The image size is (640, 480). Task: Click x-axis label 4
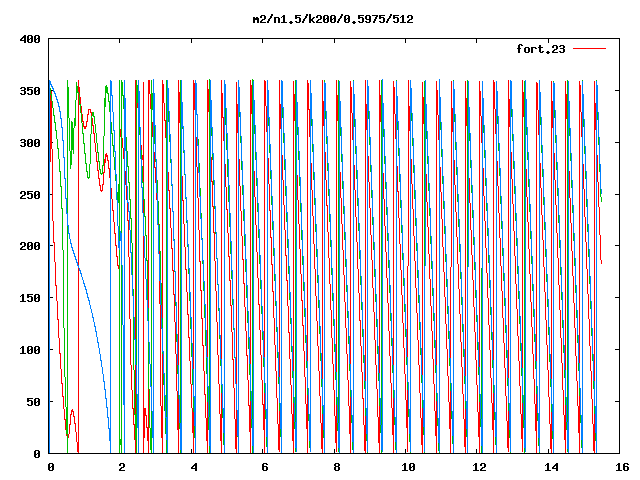tap(193, 467)
